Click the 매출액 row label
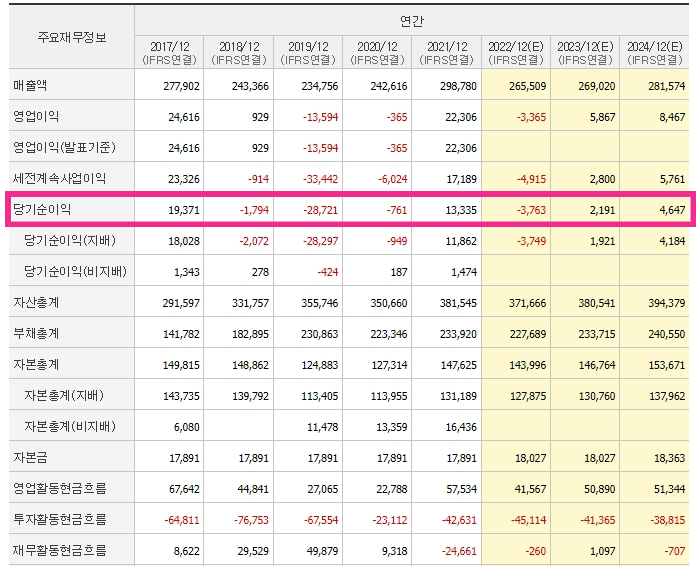This screenshot has height=566, width=697. click(x=30, y=85)
